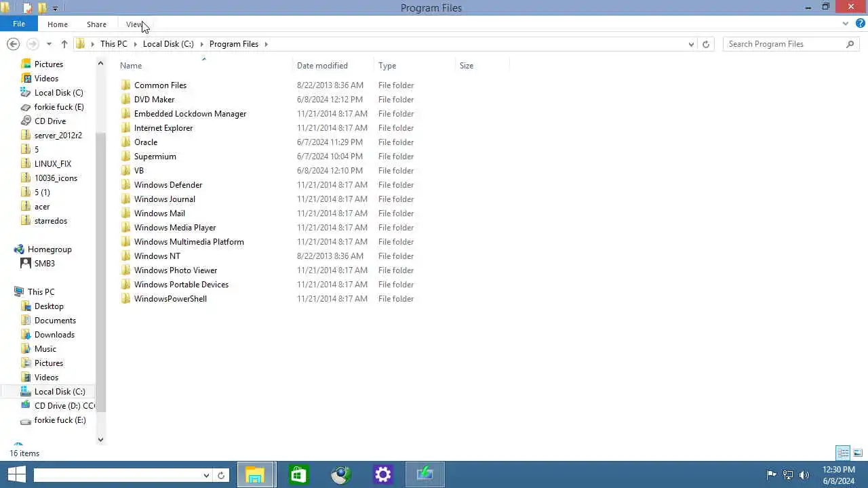Expand the ribbon with the chevron
The width and height of the screenshot is (868, 488).
(845, 24)
